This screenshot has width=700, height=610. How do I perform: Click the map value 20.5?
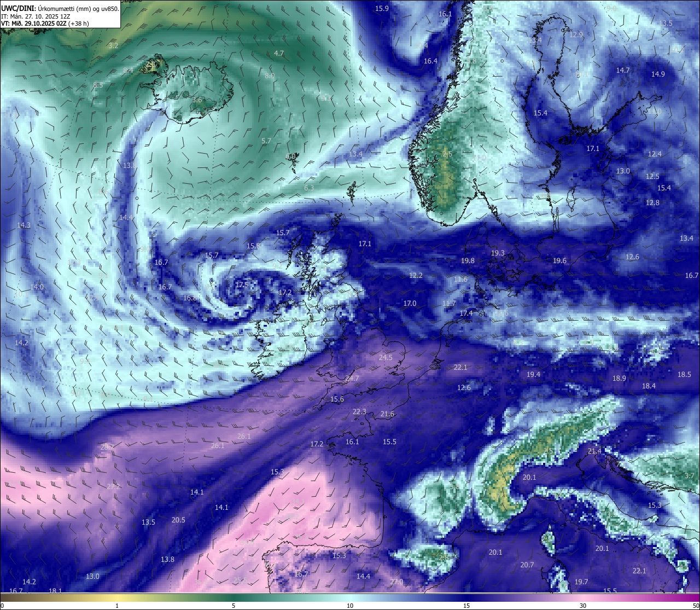pyautogui.click(x=178, y=520)
